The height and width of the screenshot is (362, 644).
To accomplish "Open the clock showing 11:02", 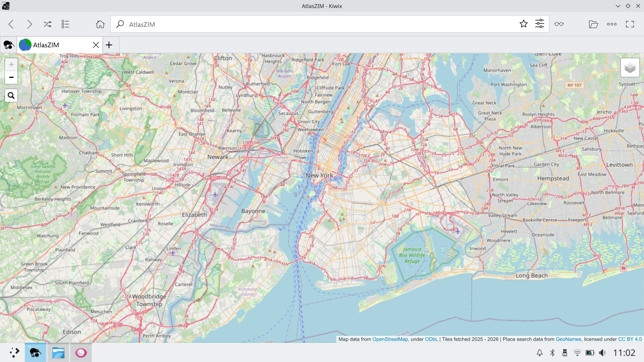I will [624, 353].
